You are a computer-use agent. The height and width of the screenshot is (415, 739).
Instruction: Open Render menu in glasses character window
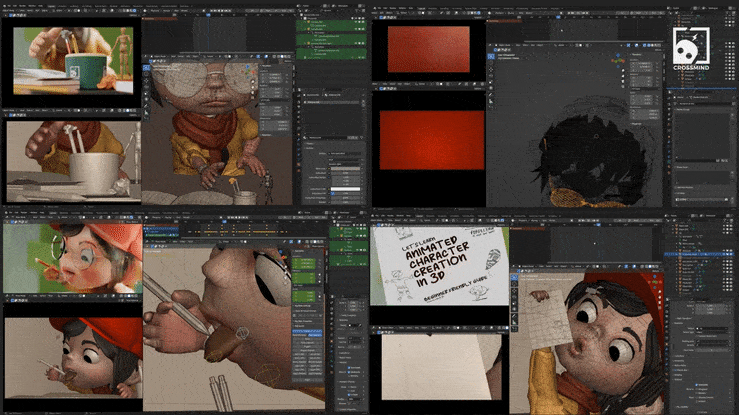[24, 6]
